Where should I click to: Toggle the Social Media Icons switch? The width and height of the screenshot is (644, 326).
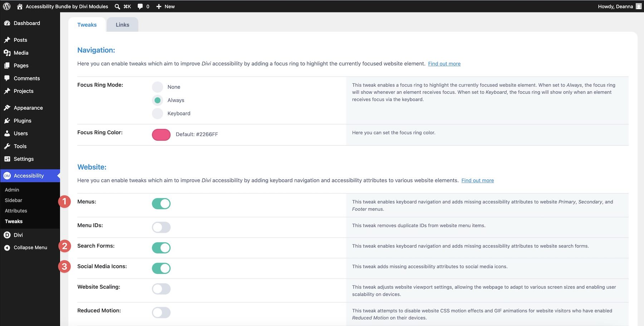(x=161, y=268)
